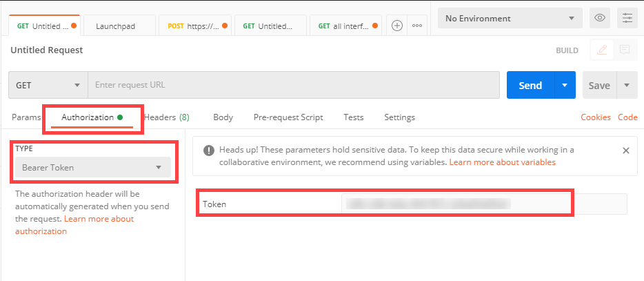The image size is (644, 281).
Task: Click the environment quick look eye icon
Action: pyautogui.click(x=600, y=18)
